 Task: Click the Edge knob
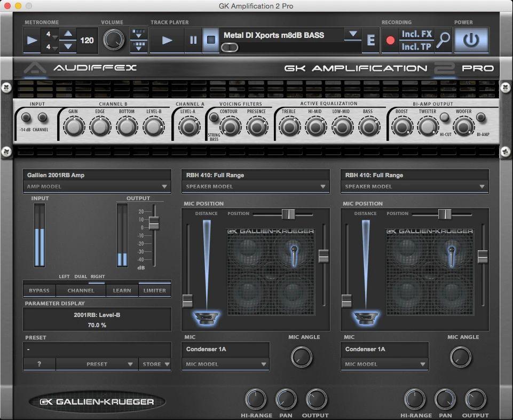[100, 126]
